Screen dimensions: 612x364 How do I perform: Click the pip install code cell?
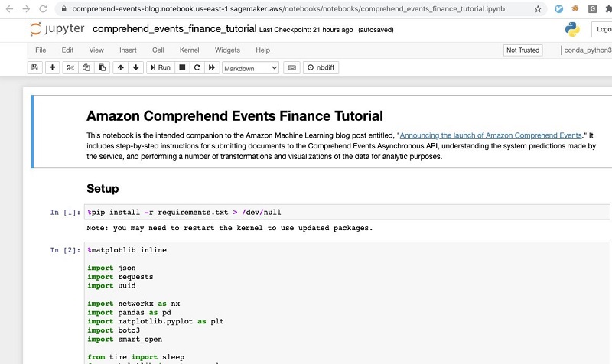click(347, 213)
